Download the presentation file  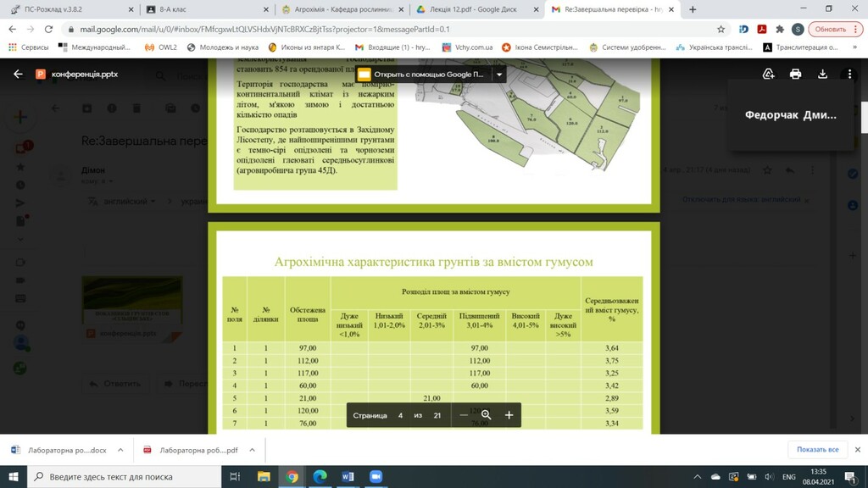(822, 74)
